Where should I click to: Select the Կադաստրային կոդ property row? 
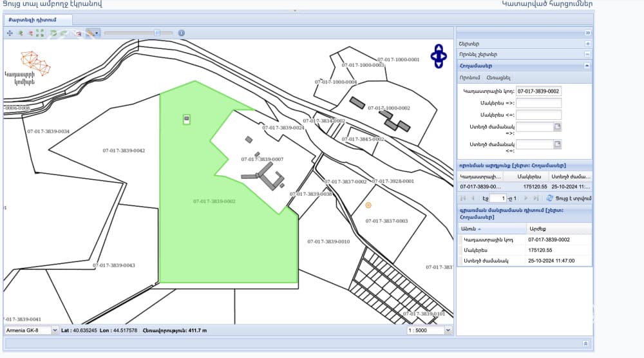[525, 240]
